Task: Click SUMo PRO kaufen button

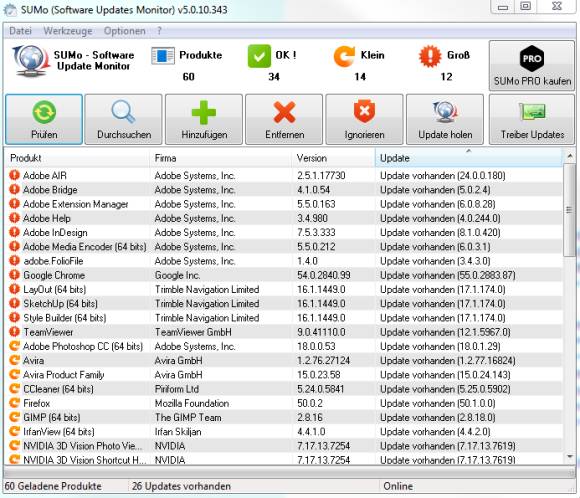Action: point(532,66)
